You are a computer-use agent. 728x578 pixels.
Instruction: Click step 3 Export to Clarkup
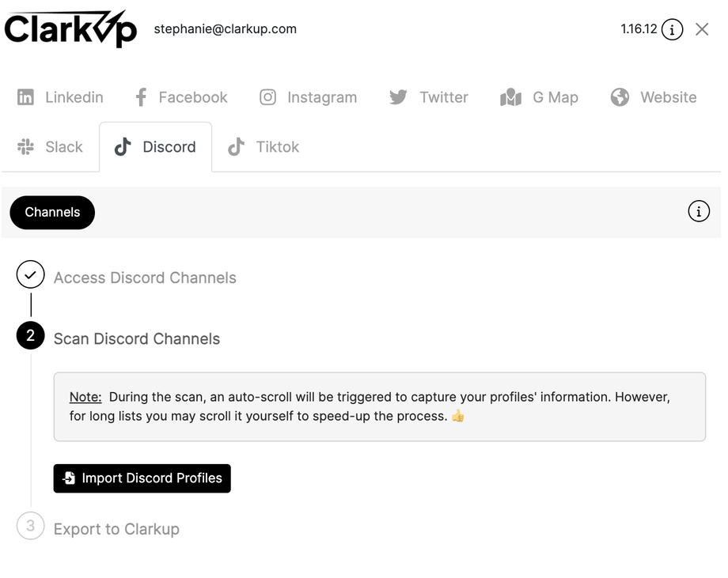[116, 529]
